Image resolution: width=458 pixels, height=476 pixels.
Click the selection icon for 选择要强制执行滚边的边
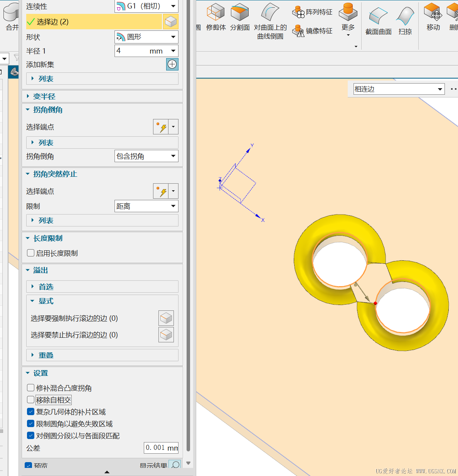166,318
